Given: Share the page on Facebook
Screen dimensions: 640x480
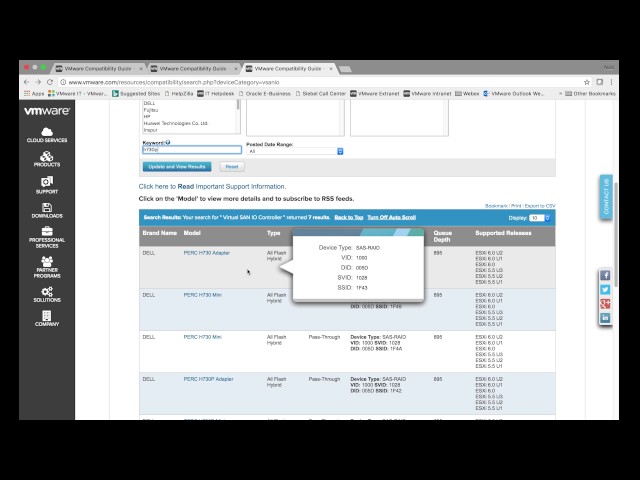Looking at the screenshot, I should pos(605,276).
